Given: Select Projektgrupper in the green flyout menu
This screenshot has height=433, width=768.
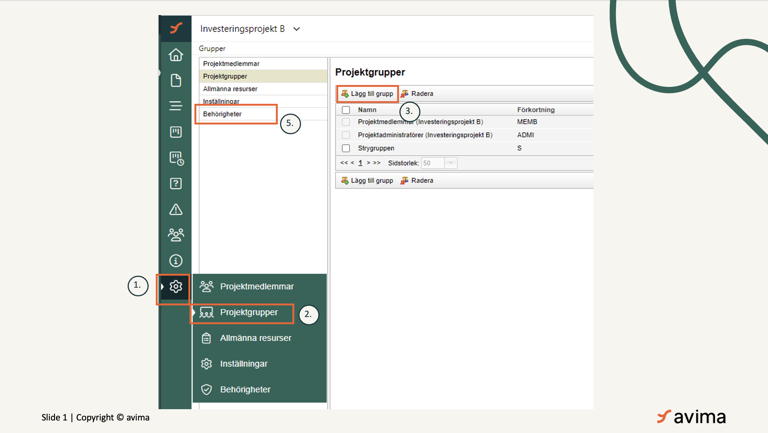Looking at the screenshot, I should pyautogui.click(x=248, y=313).
